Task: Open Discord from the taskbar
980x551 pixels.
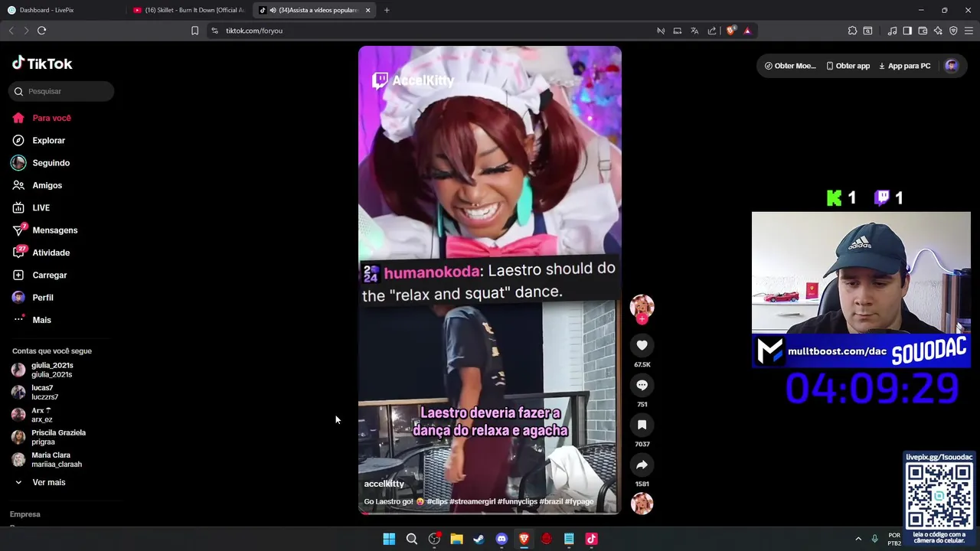Action: pos(501,539)
